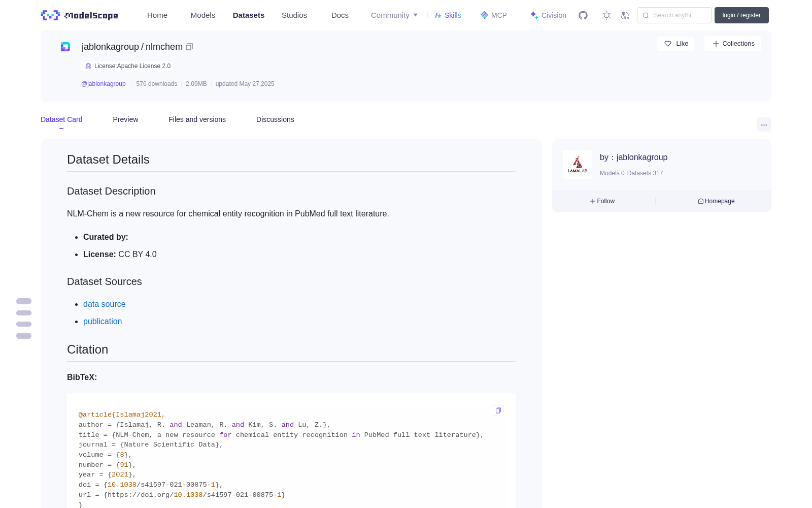Copy dataset name jablonkagroup/nlmchem icon
Image resolution: width=812 pixels, height=508 pixels.
click(189, 47)
